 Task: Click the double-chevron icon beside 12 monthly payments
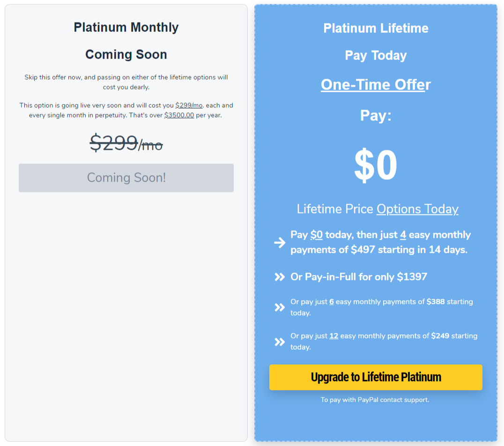click(280, 342)
